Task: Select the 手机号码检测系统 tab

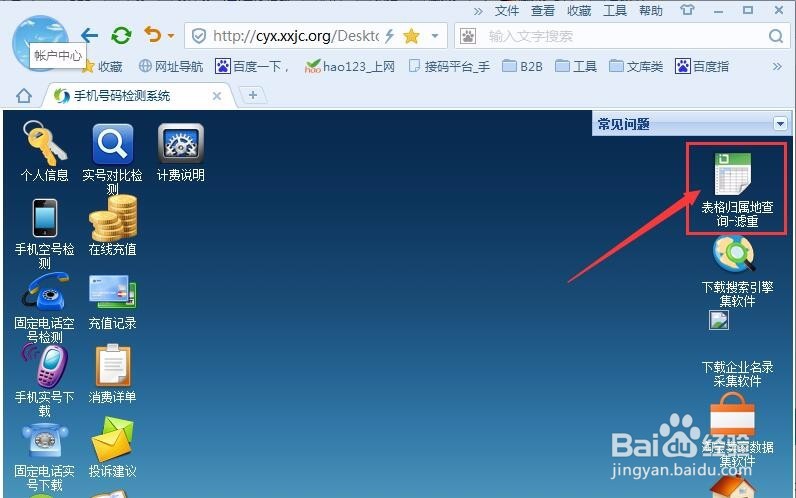Action: pos(137,95)
